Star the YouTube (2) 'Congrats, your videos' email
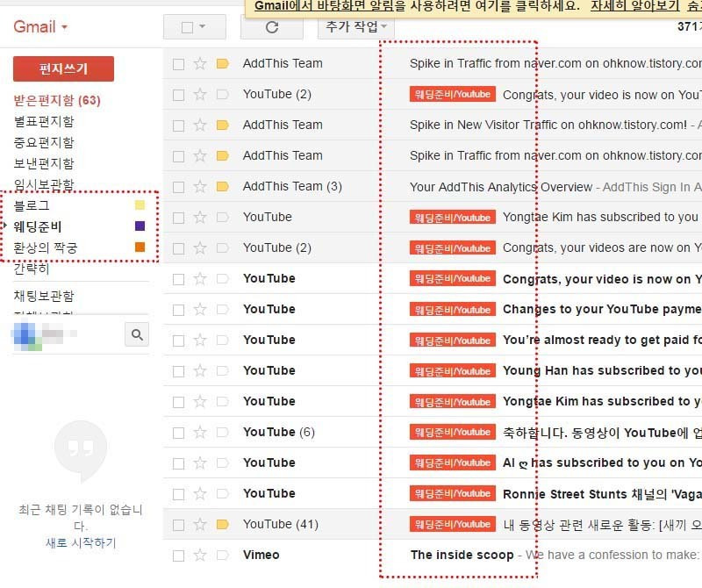Screen dimensions: 702x588 [x=200, y=248]
